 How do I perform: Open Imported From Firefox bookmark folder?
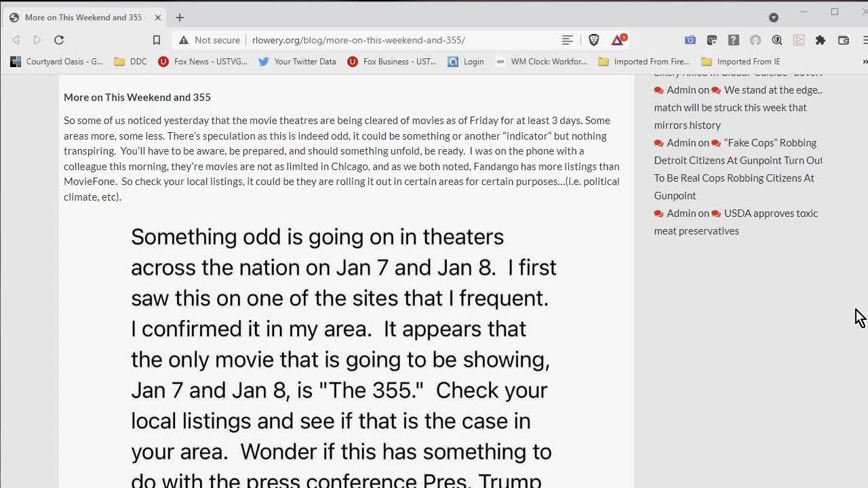[x=644, y=61]
